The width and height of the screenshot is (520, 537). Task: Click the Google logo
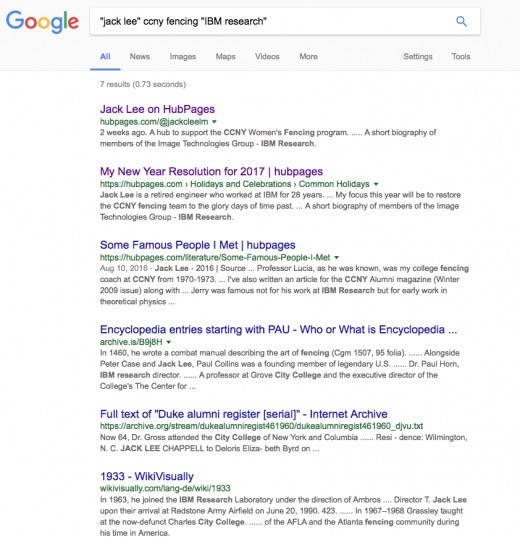pos(42,22)
